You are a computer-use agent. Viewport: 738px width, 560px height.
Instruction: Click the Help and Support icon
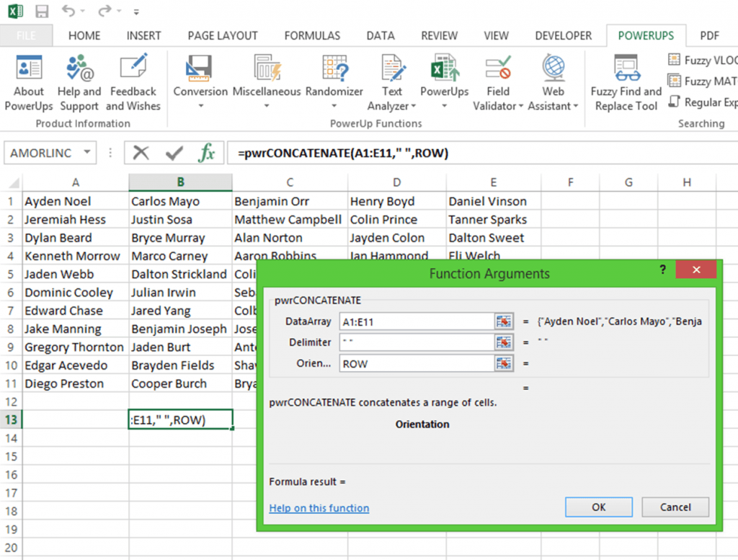click(79, 68)
